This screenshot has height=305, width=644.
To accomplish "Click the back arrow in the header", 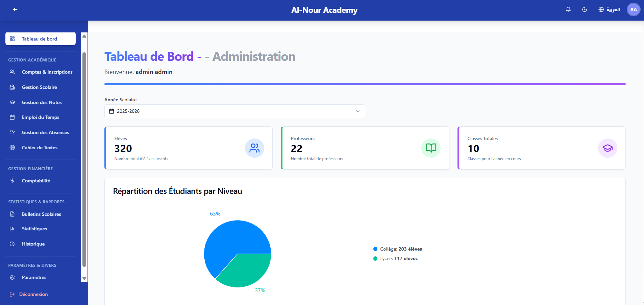I will click(15, 9).
